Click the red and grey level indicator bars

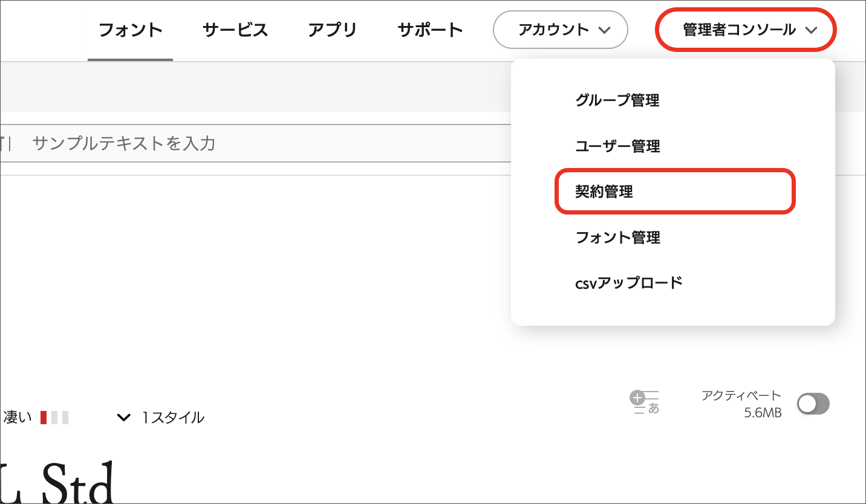54,417
